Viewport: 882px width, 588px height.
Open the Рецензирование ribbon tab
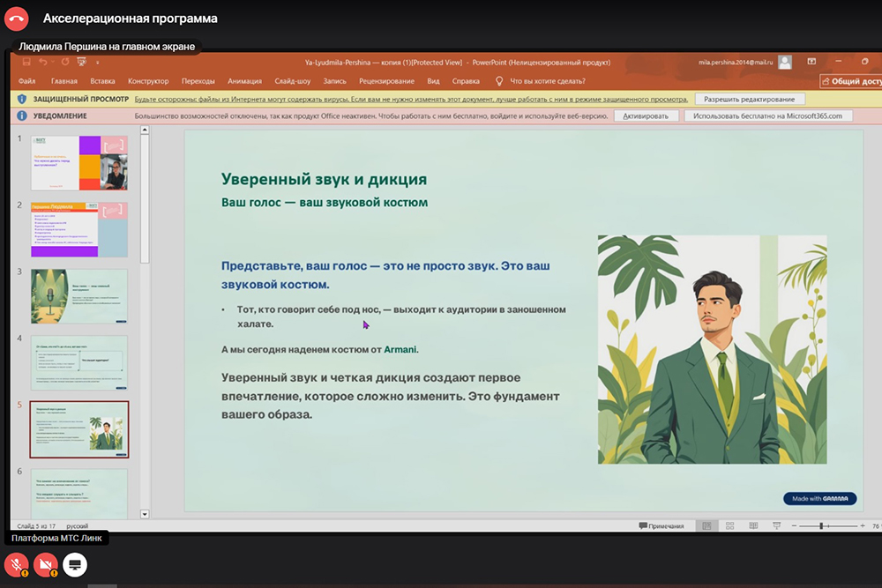386,81
